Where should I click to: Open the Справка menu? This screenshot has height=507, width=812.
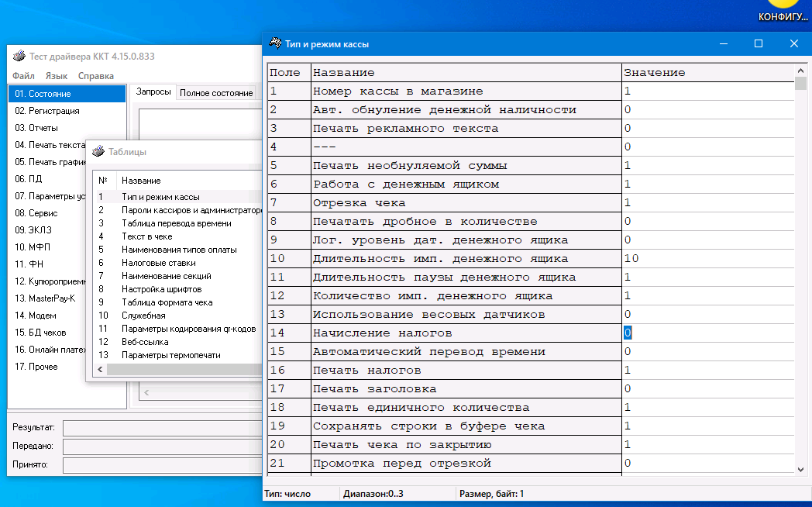coord(96,76)
